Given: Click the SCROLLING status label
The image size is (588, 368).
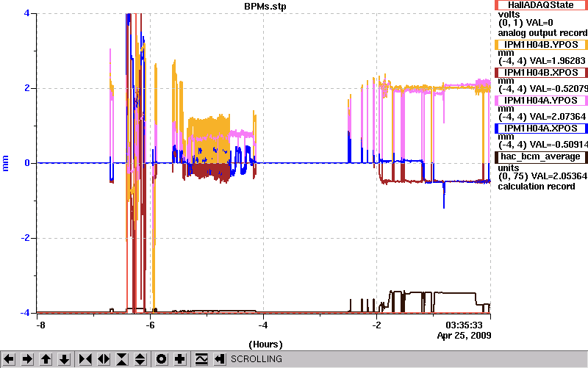Looking at the screenshot, I should tap(256, 359).
